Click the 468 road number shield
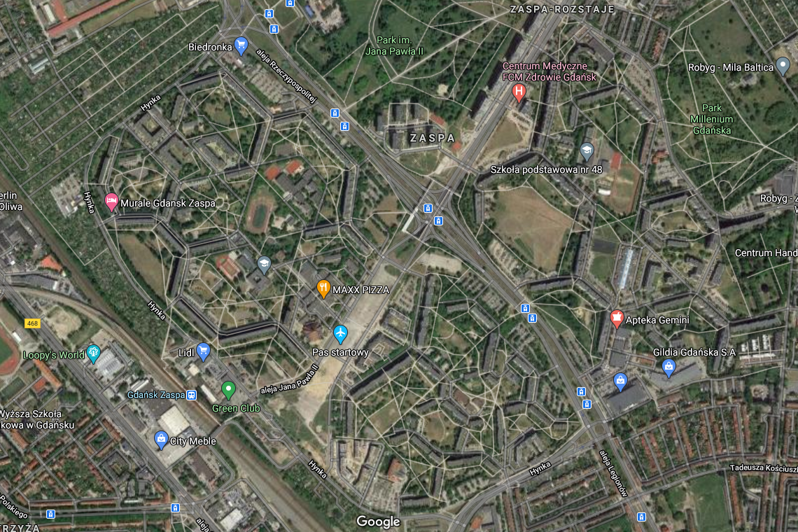798x532 pixels. click(x=33, y=323)
